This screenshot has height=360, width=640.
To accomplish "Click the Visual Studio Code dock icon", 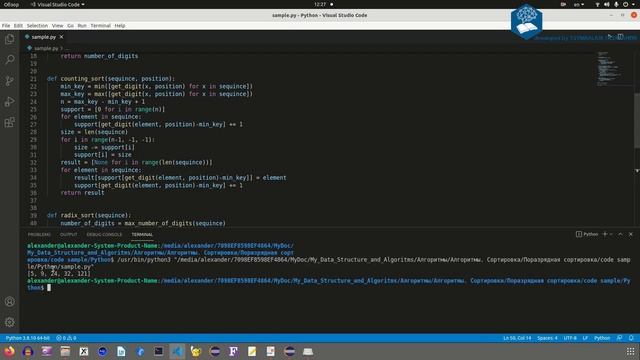I will [177, 351].
